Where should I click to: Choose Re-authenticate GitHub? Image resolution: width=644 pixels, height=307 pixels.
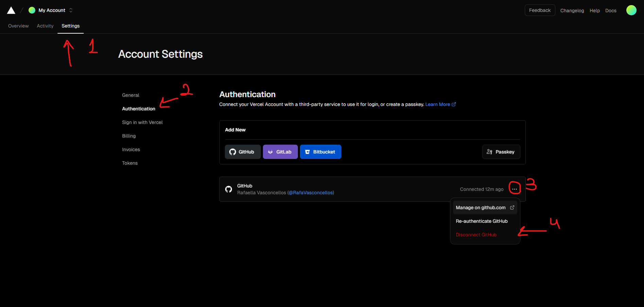(485, 221)
